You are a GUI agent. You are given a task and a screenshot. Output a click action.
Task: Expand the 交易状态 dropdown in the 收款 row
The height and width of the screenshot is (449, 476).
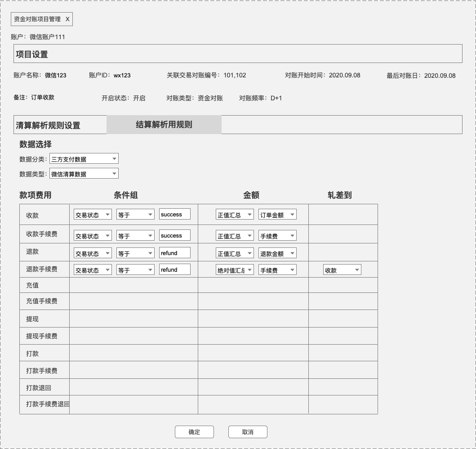tap(92, 214)
